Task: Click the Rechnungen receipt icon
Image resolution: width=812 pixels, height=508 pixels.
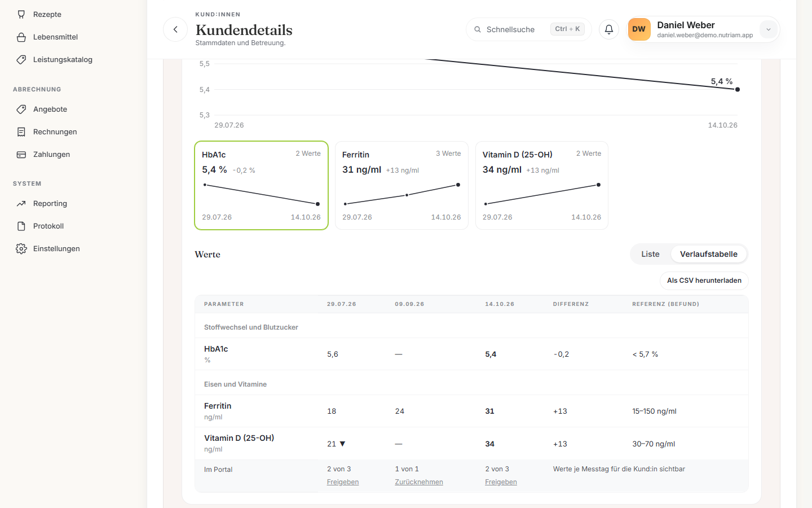Action: click(x=21, y=132)
